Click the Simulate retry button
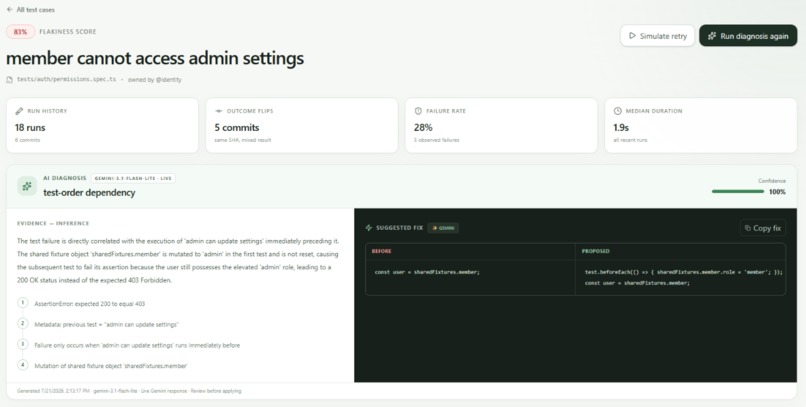This screenshot has width=806, height=407. (x=657, y=36)
